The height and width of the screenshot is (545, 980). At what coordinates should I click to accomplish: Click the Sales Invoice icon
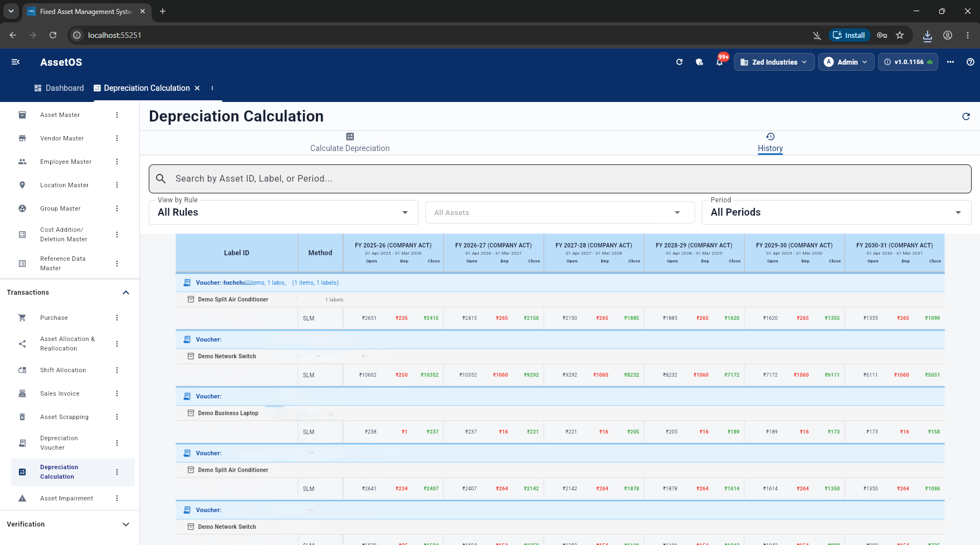[22, 393]
